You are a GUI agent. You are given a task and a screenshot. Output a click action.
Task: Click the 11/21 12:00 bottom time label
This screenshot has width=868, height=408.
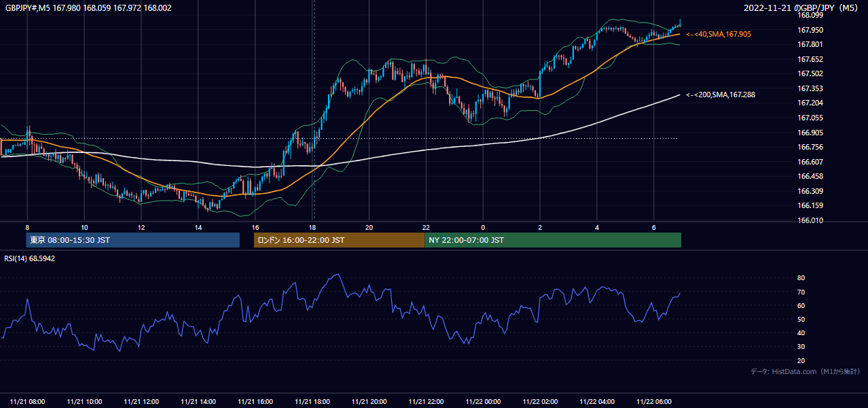point(142,401)
